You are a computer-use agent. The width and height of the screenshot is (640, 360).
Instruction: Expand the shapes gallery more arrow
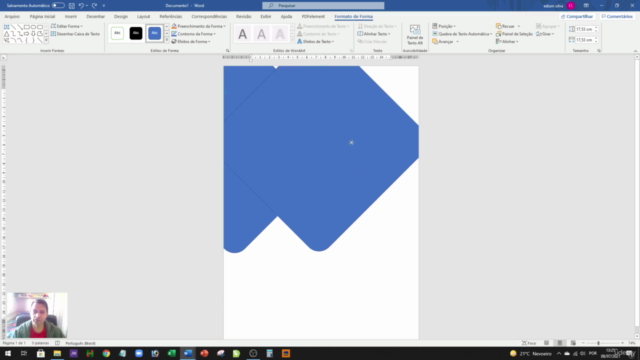46,40
